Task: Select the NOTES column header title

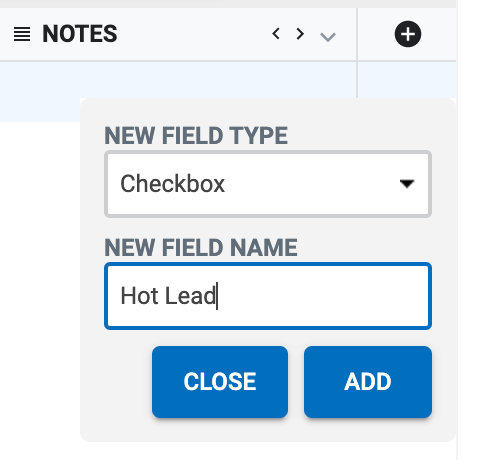Action: click(80, 34)
